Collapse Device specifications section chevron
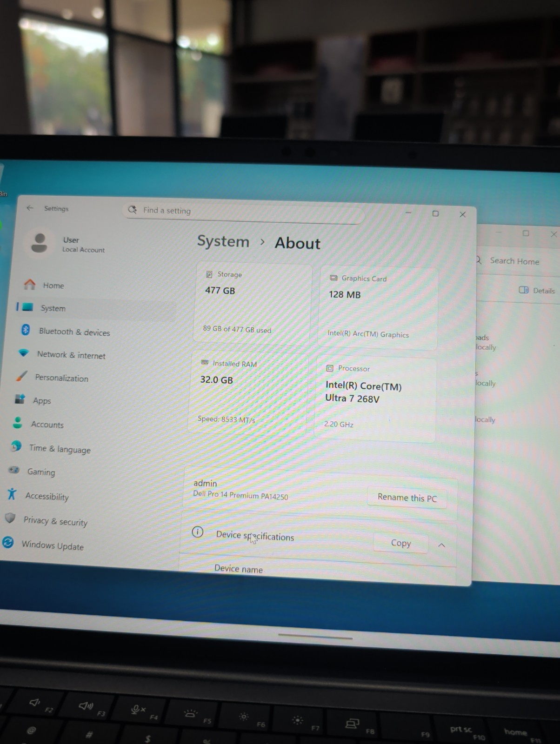560x744 pixels. [x=441, y=545]
